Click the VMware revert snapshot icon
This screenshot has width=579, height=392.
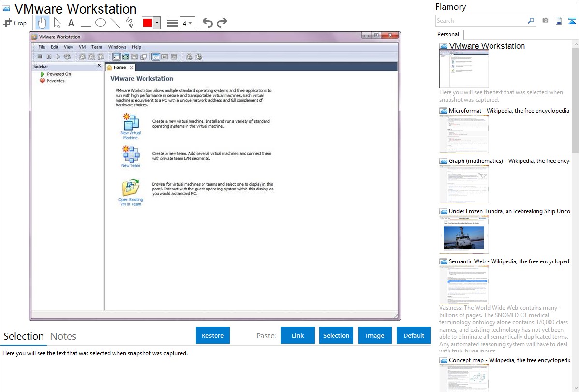click(91, 57)
